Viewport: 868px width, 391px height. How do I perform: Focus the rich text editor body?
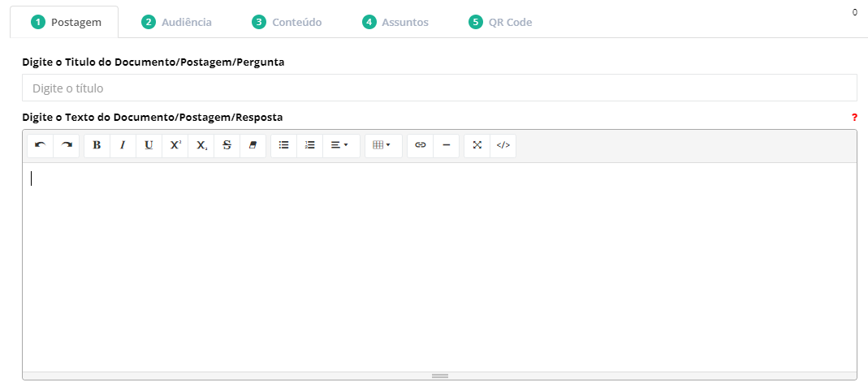click(x=439, y=267)
